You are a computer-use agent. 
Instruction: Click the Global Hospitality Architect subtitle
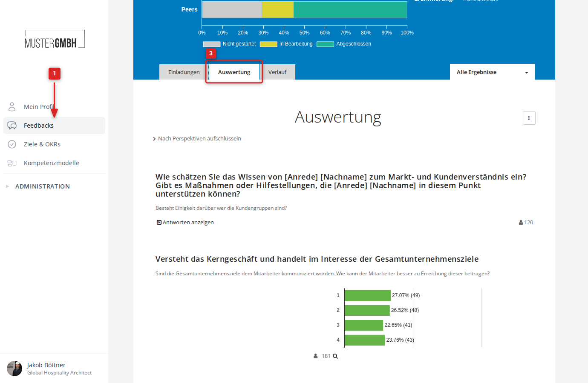60,373
